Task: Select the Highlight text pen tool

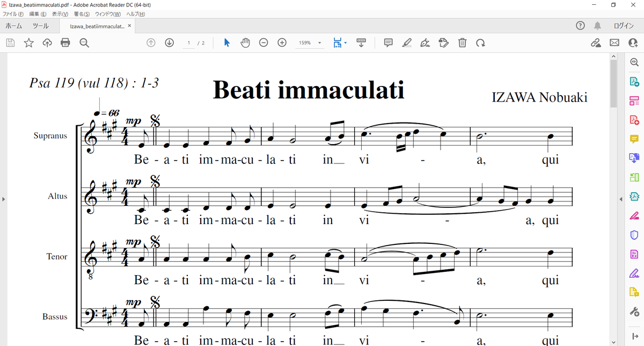Action: coord(407,43)
